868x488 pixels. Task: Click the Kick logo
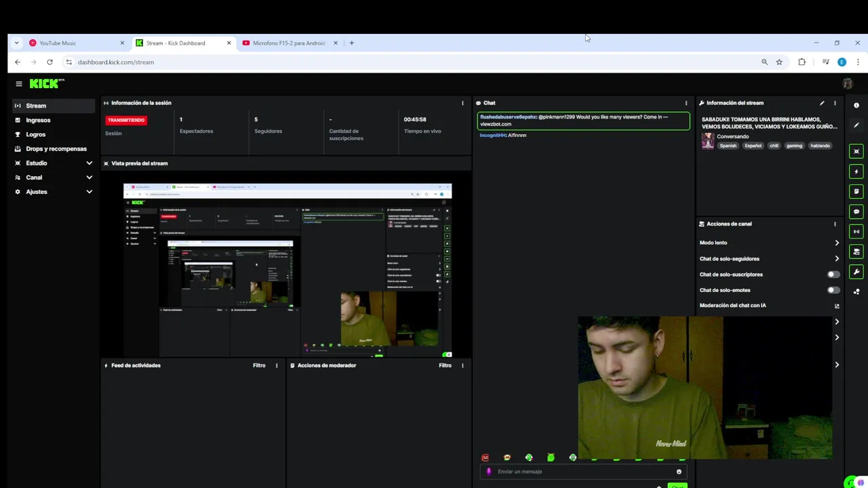[x=47, y=83]
